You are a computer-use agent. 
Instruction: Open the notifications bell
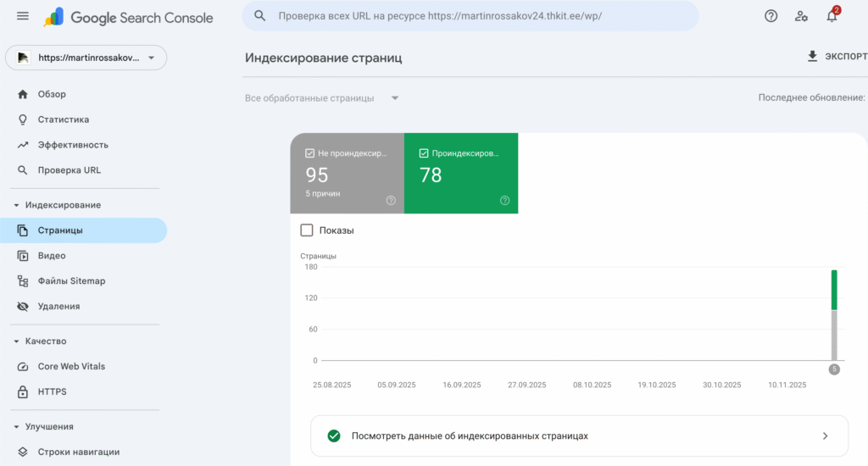(x=832, y=16)
